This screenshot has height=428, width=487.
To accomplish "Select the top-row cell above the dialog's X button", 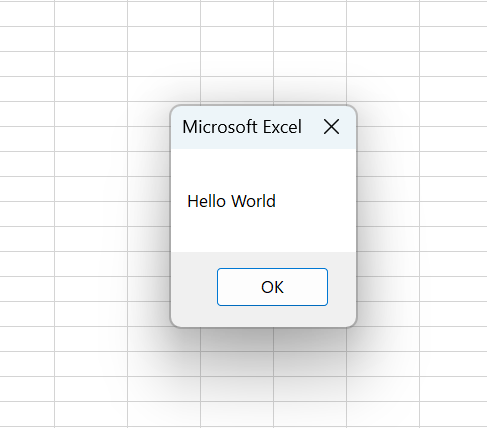I will 310,14.
